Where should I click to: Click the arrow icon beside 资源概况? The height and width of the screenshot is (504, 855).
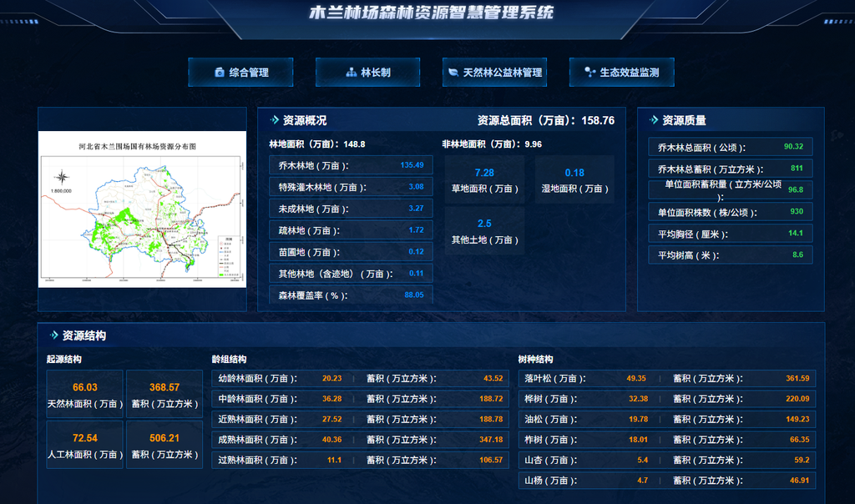click(275, 120)
